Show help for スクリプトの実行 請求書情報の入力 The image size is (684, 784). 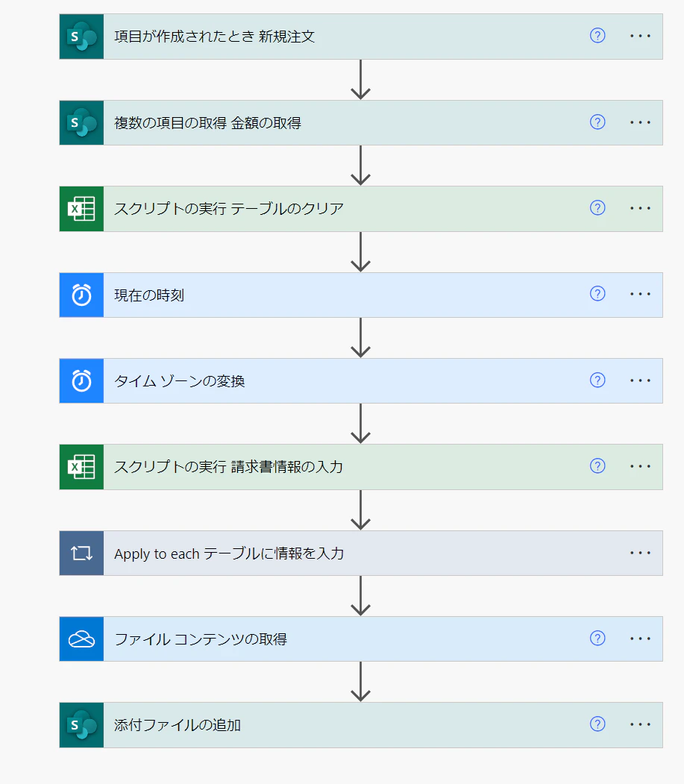[597, 466]
